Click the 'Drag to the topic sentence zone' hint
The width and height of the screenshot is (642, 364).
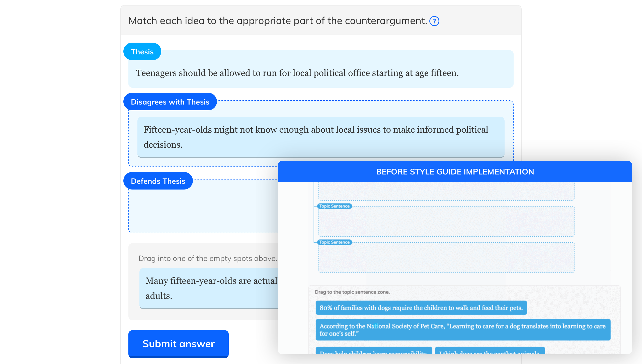[352, 292]
